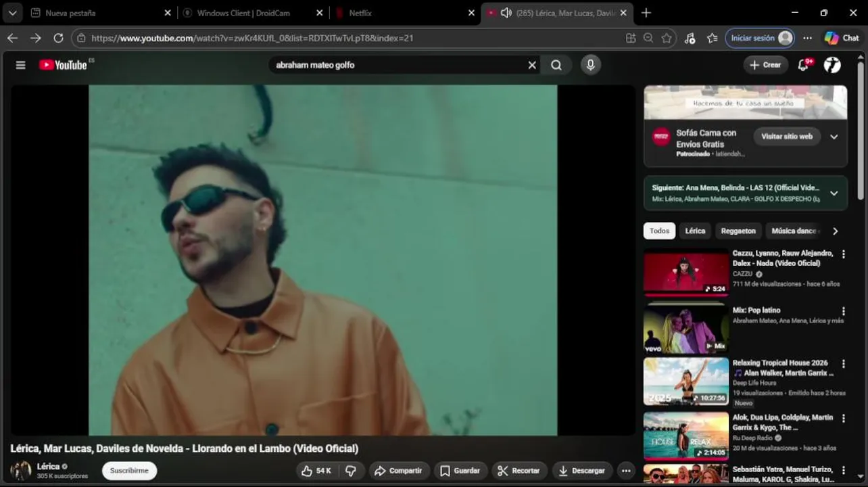The width and height of the screenshot is (868, 487).
Task: Open options for Cazzu Nada video
Action: click(x=843, y=254)
